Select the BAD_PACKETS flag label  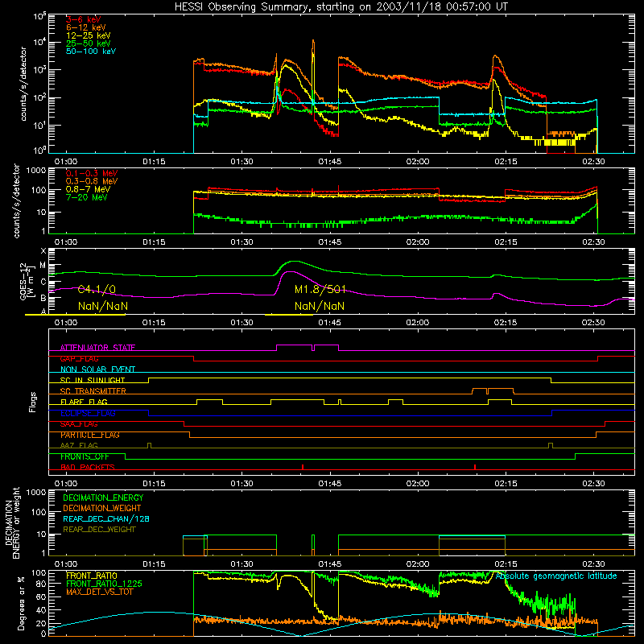coord(88,467)
